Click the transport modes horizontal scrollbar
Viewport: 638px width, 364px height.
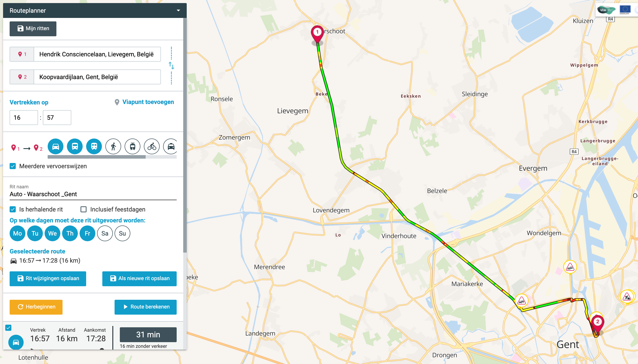click(97, 157)
